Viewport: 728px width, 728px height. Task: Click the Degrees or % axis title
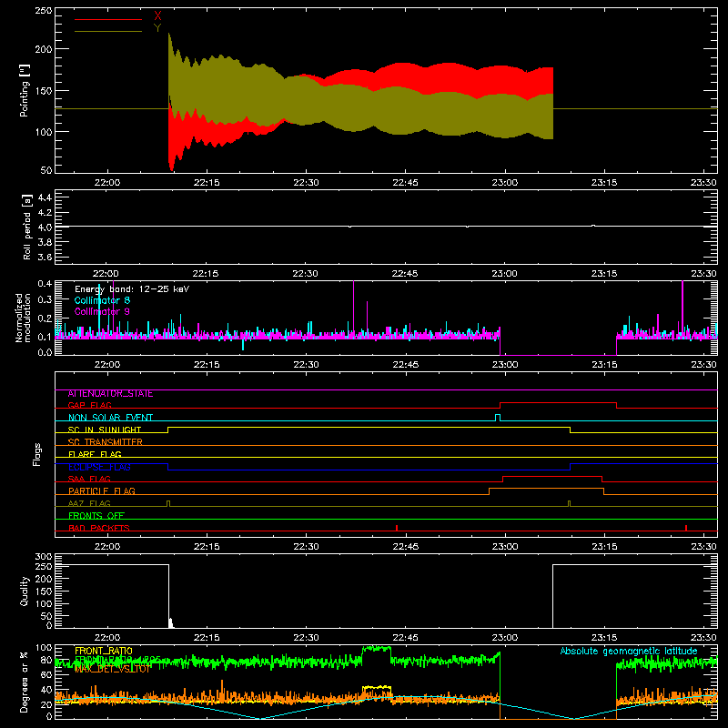25,682
